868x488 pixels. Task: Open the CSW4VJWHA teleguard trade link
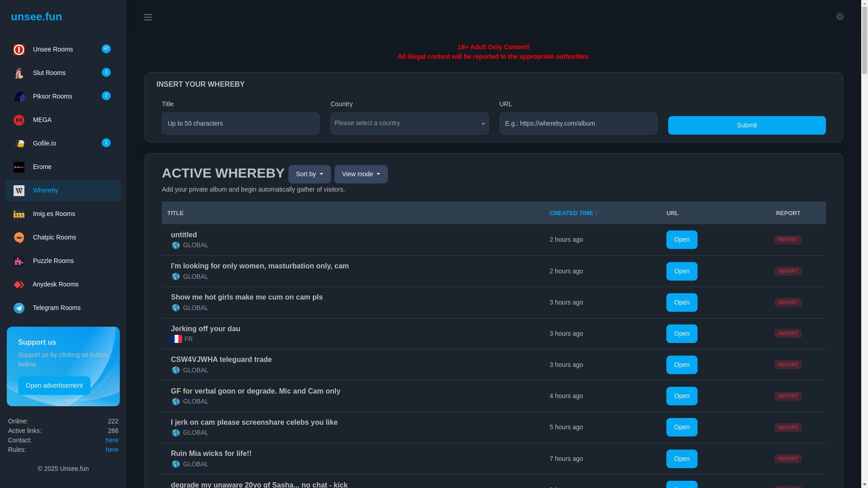click(x=681, y=365)
